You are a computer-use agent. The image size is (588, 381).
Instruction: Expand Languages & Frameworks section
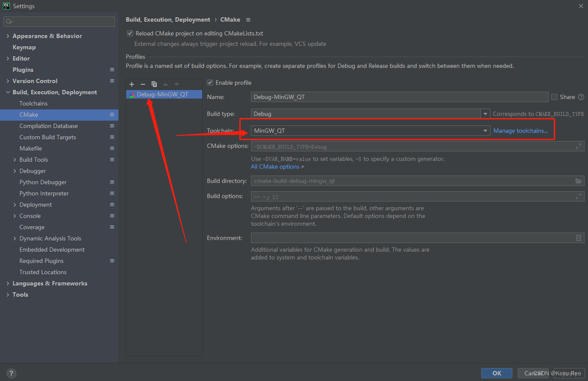pyautogui.click(x=8, y=283)
